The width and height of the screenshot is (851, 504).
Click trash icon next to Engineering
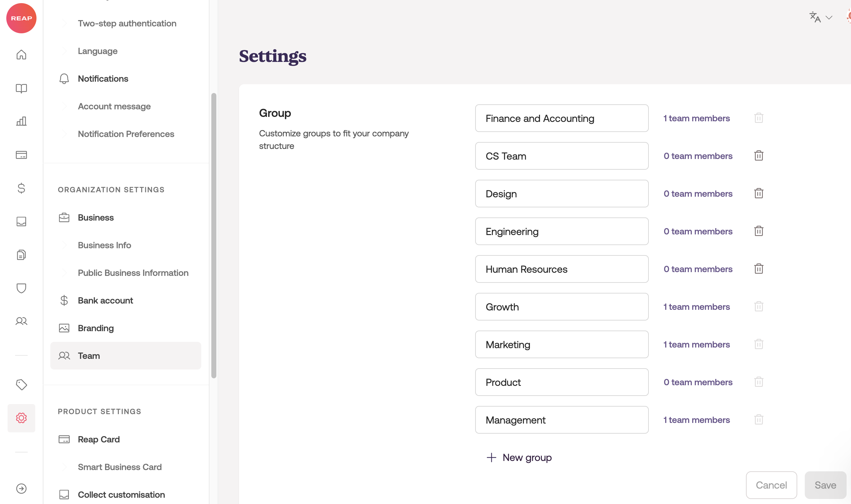point(759,231)
